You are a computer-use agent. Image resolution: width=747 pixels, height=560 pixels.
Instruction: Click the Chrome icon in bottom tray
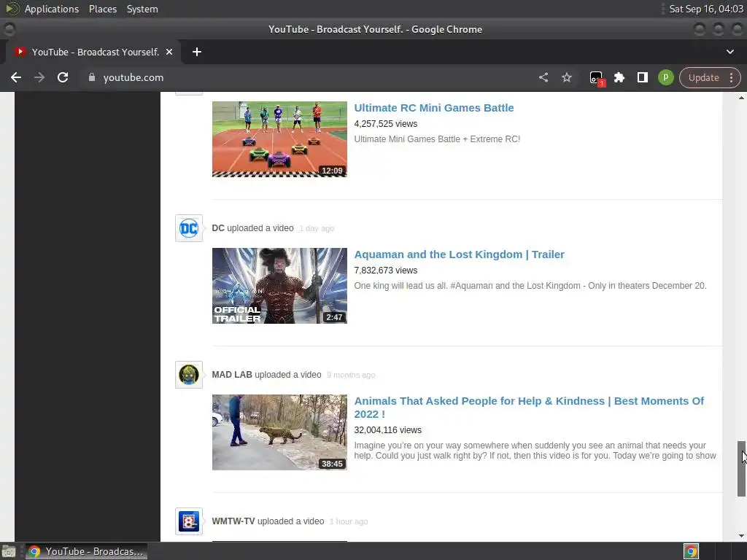[692, 551]
